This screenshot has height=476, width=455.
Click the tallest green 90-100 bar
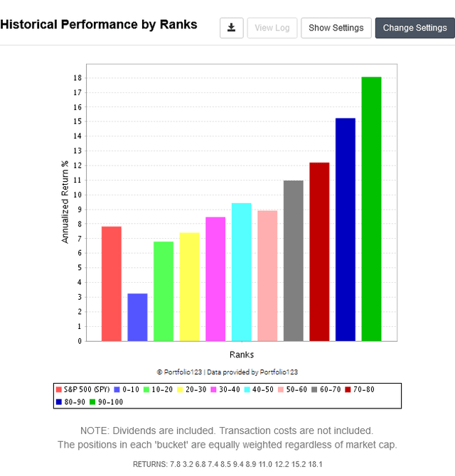point(371,209)
